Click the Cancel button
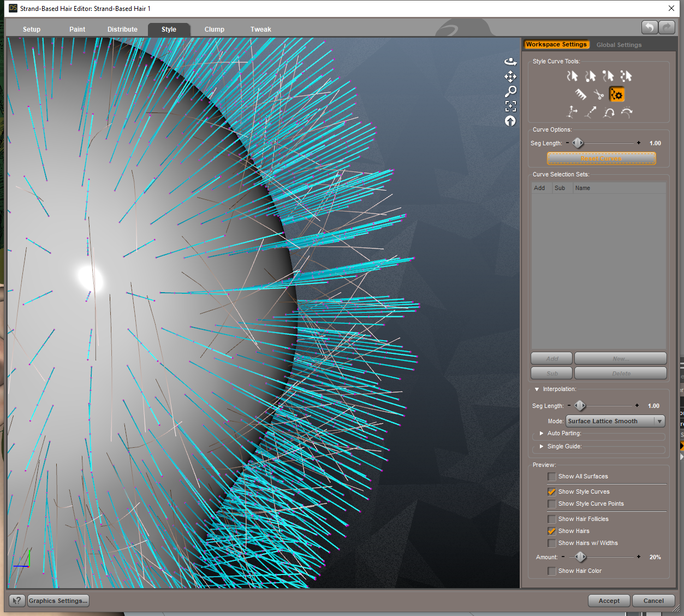Viewport: 684px width, 616px height. tap(653, 601)
